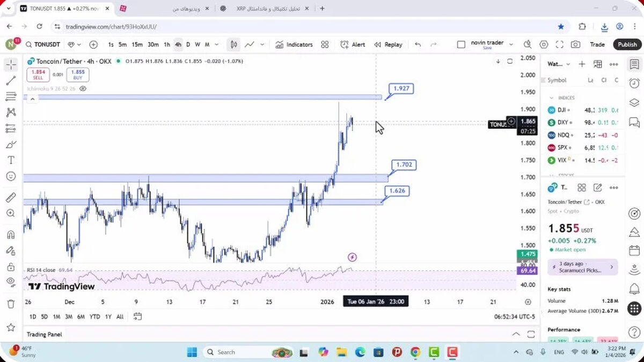Toggle stay in drawing mode
644x362 pixels.
[11, 250]
